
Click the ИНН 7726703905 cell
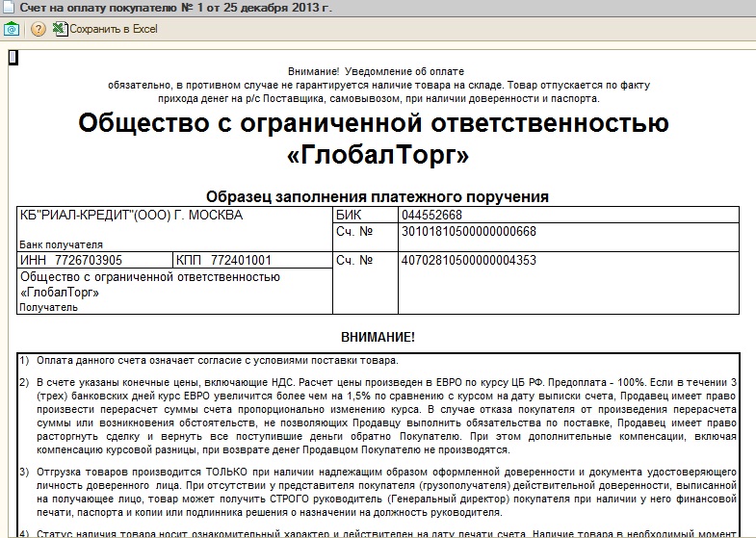click(95, 260)
